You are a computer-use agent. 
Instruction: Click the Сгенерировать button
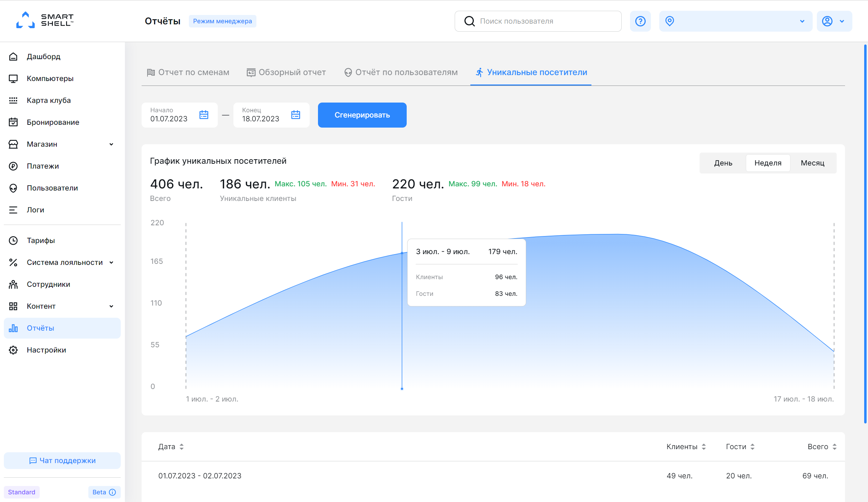click(x=362, y=115)
